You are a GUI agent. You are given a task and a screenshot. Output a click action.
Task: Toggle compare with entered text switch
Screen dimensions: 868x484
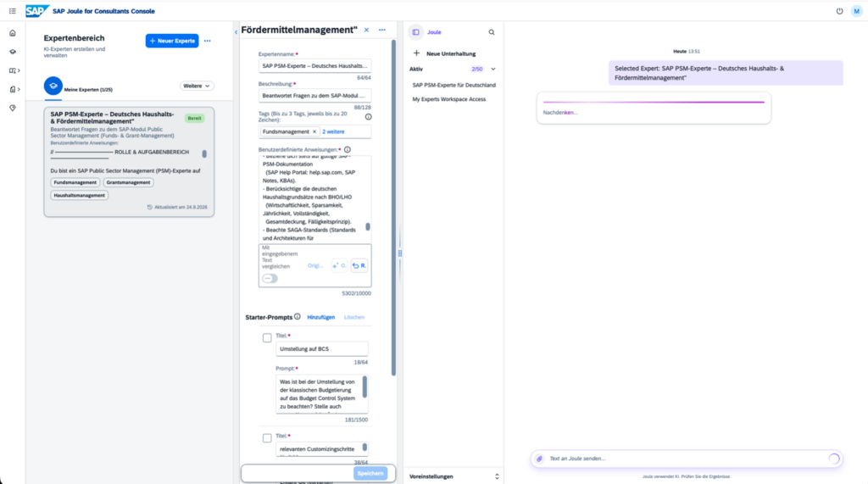tap(270, 279)
